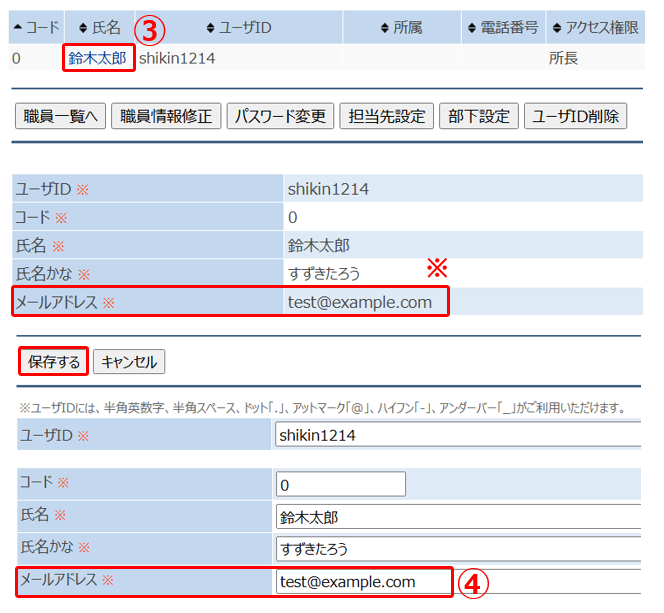Open the 担当先設定 button
The image size is (664, 613).
386,117
